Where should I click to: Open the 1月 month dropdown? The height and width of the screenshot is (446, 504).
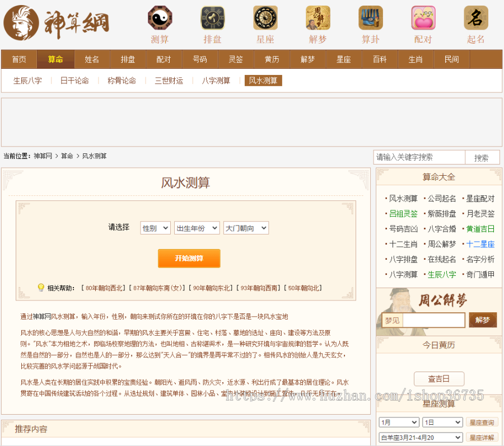[x=398, y=422]
